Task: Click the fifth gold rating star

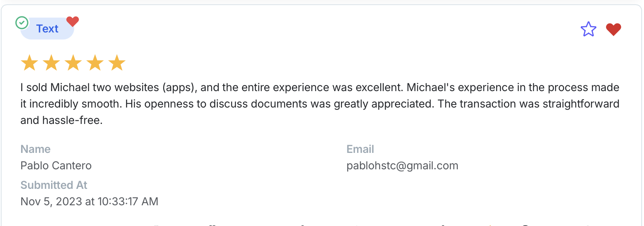Action: coord(117,63)
